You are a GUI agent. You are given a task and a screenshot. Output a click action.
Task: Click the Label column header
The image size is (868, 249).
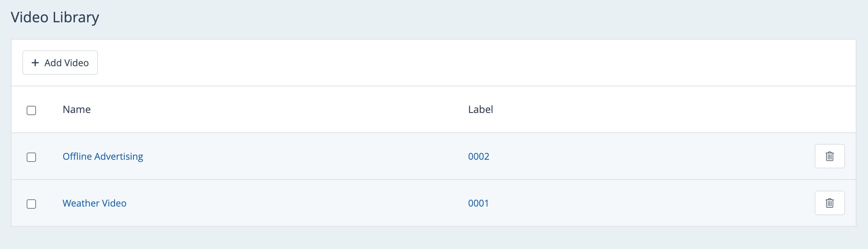[x=480, y=109]
